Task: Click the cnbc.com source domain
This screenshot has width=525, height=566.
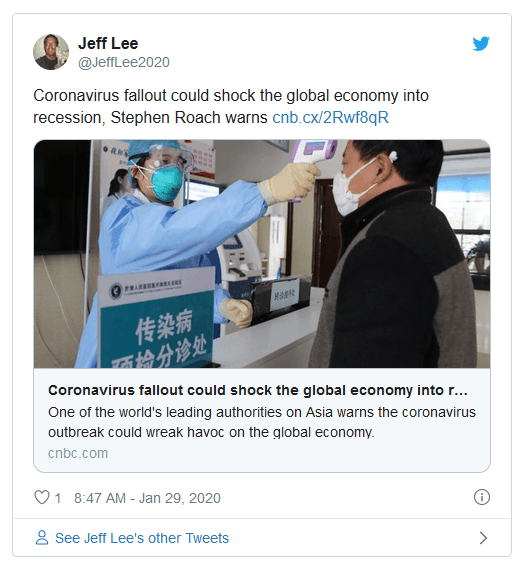Action: (78, 453)
